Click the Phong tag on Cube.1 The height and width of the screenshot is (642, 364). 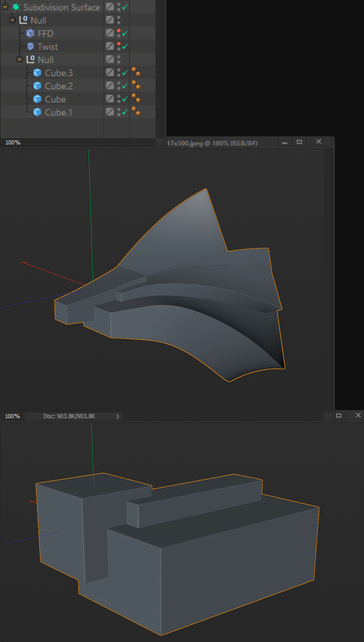coord(136,111)
